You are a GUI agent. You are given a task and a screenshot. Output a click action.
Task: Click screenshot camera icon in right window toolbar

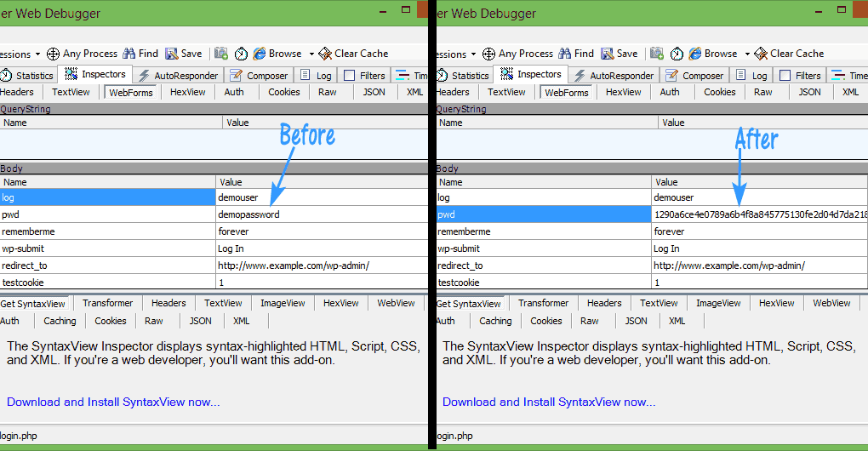click(x=657, y=53)
